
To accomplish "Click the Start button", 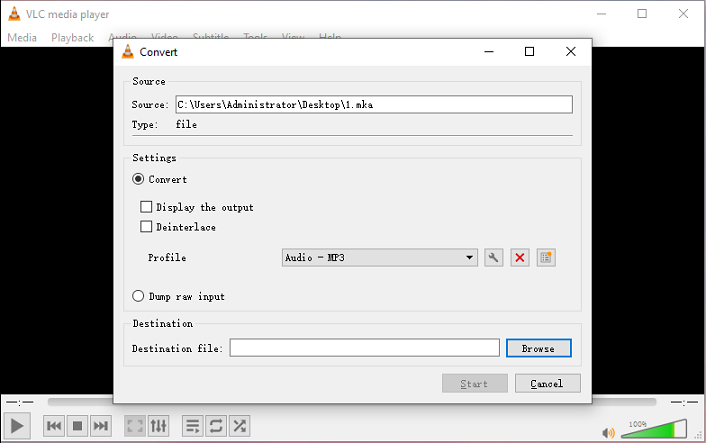I will [x=475, y=384].
